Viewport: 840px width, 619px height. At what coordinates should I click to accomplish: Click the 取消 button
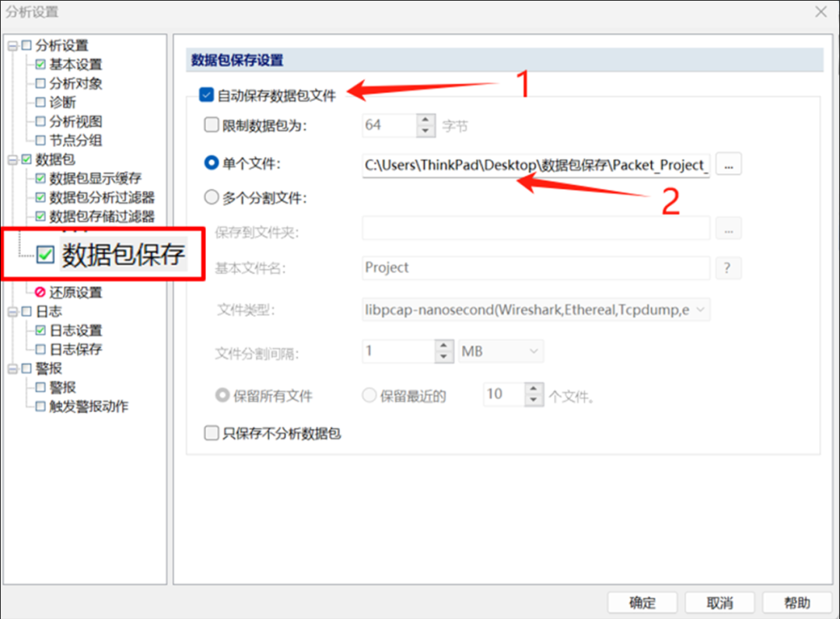(719, 603)
